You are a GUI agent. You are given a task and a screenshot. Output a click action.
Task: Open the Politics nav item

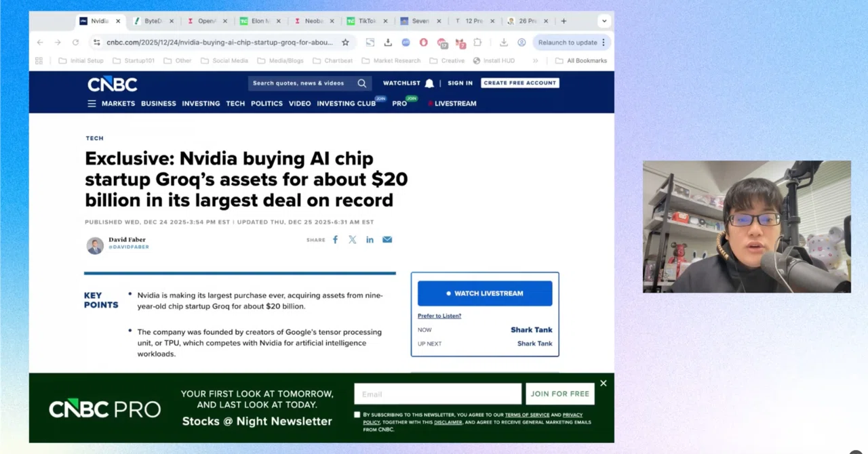(x=267, y=104)
